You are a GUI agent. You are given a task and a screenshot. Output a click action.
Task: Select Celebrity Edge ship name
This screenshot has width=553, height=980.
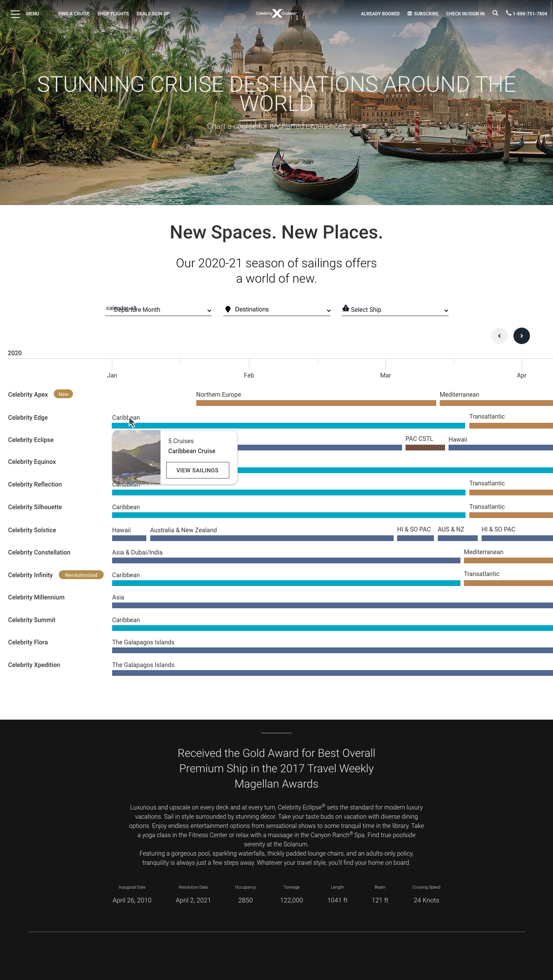click(28, 418)
